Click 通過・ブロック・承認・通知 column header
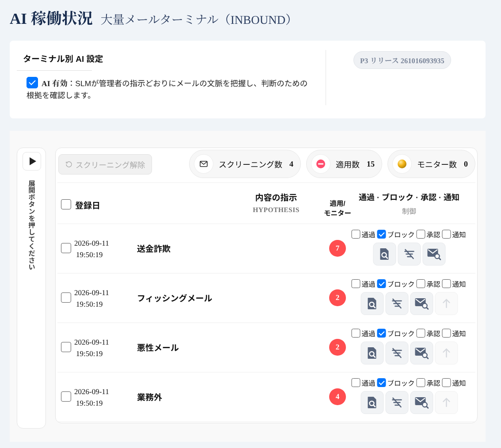The image size is (501, 448). coord(409,197)
